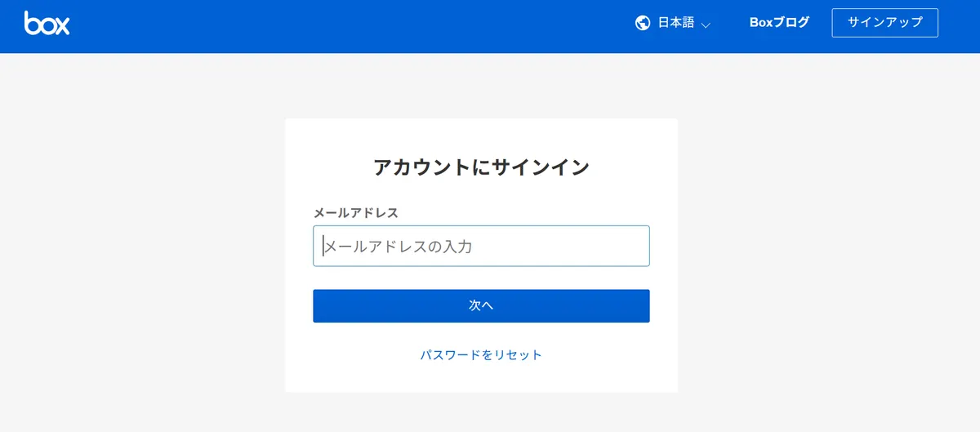This screenshot has height=432, width=980.
Task: Visit the Box blog from the header
Action: tap(779, 22)
